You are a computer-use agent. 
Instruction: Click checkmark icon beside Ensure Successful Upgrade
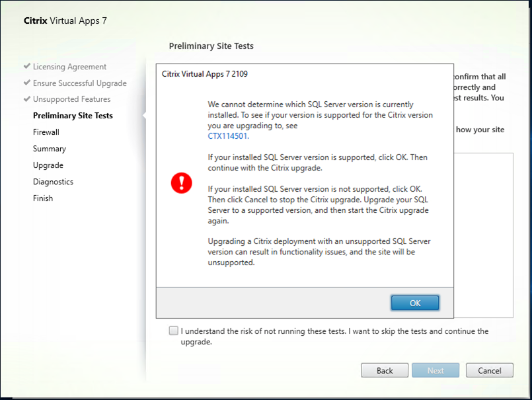click(x=27, y=83)
